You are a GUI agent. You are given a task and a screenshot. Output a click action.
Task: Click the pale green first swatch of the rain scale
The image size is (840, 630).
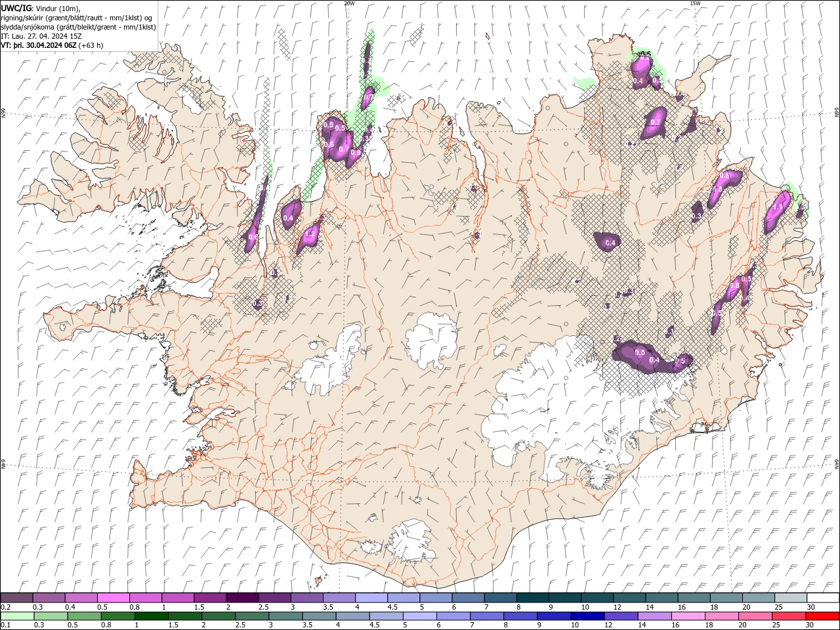click(x=17, y=616)
